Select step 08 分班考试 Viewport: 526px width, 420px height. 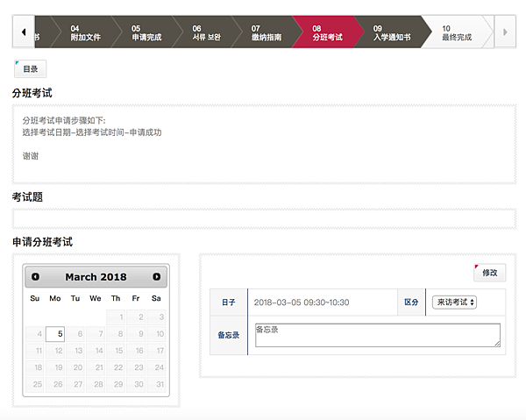(327, 32)
